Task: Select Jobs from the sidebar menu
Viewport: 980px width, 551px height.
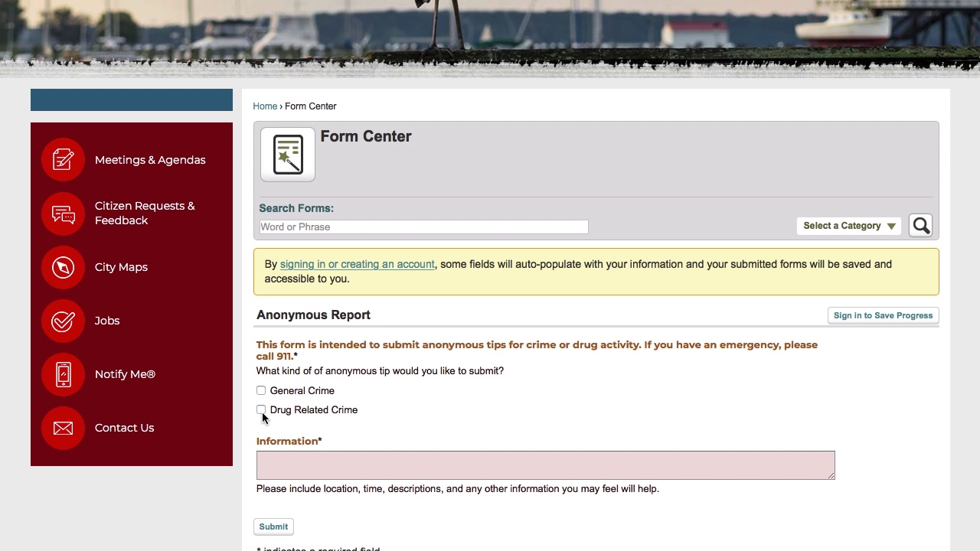Action: click(x=107, y=321)
